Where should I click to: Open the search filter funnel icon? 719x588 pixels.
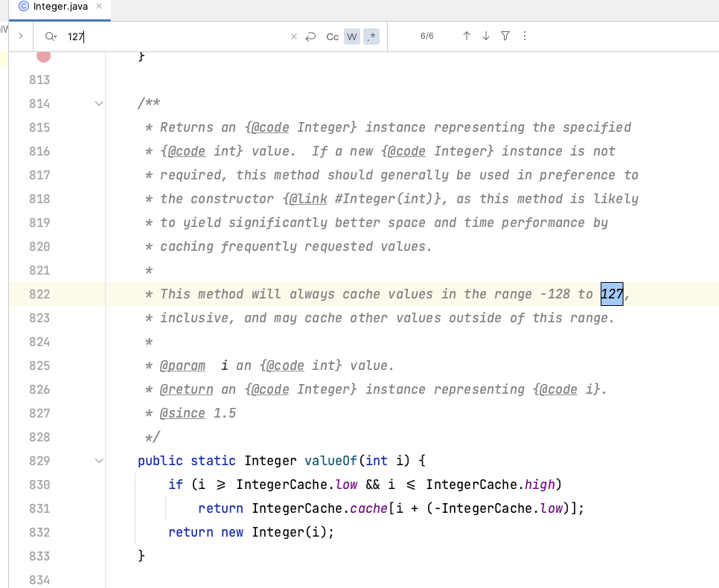[505, 36]
